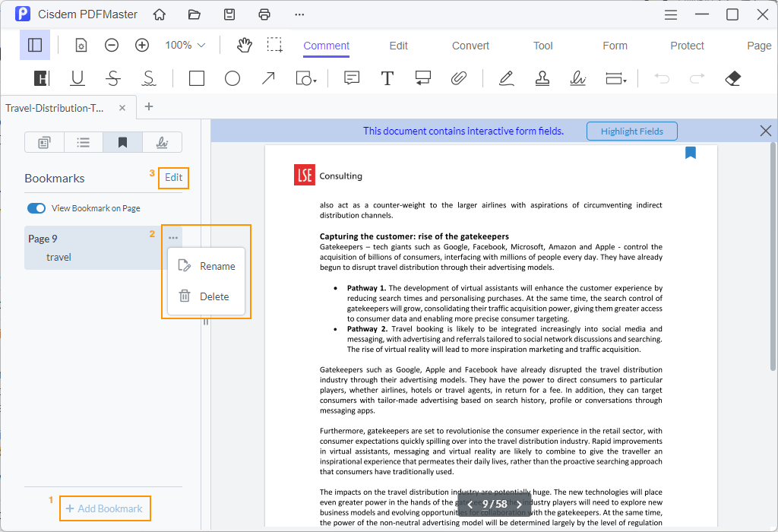Save document with the floppy disk icon
The width and height of the screenshot is (778, 532).
click(229, 14)
